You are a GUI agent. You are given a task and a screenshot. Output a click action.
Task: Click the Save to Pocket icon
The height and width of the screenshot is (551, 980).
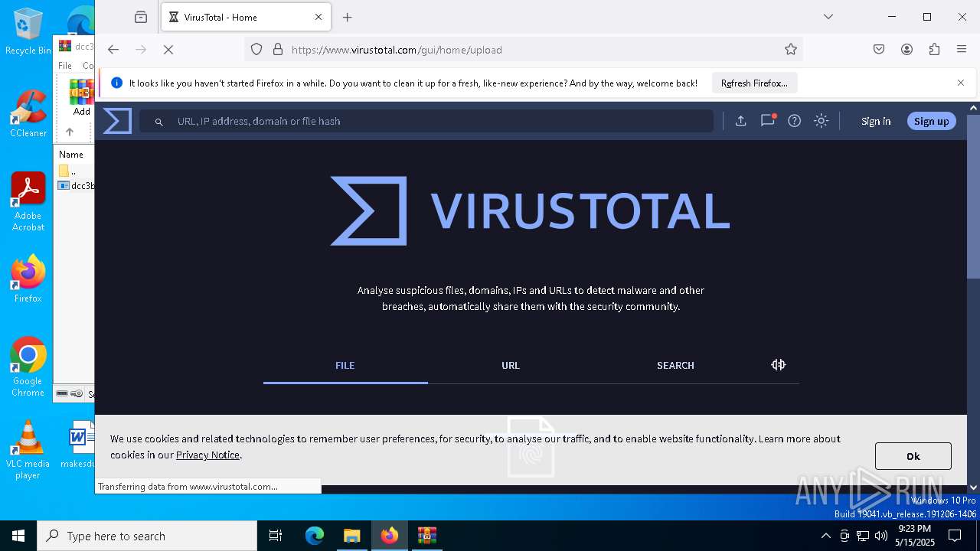pos(879,50)
